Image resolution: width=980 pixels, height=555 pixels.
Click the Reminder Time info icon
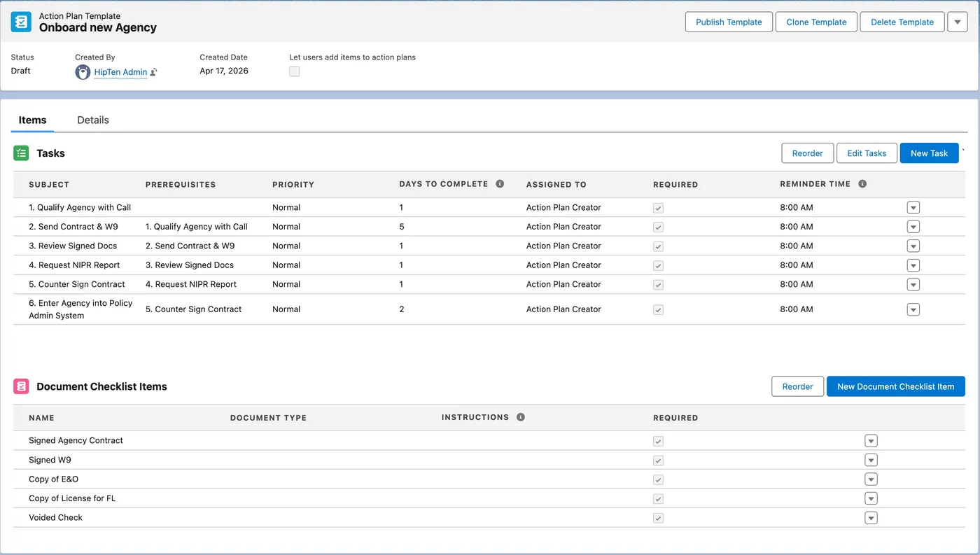coord(862,184)
